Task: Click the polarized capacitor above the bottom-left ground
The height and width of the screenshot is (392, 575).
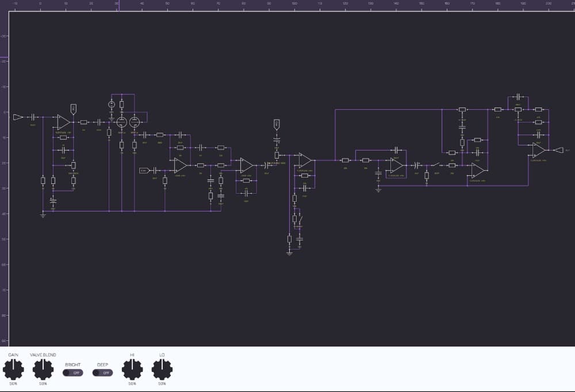Action: pyautogui.click(x=53, y=201)
